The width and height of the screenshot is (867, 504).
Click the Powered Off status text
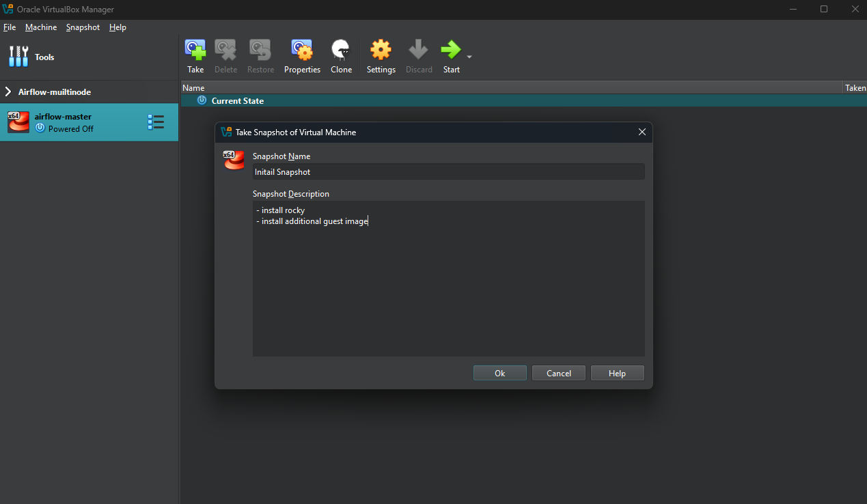click(71, 128)
